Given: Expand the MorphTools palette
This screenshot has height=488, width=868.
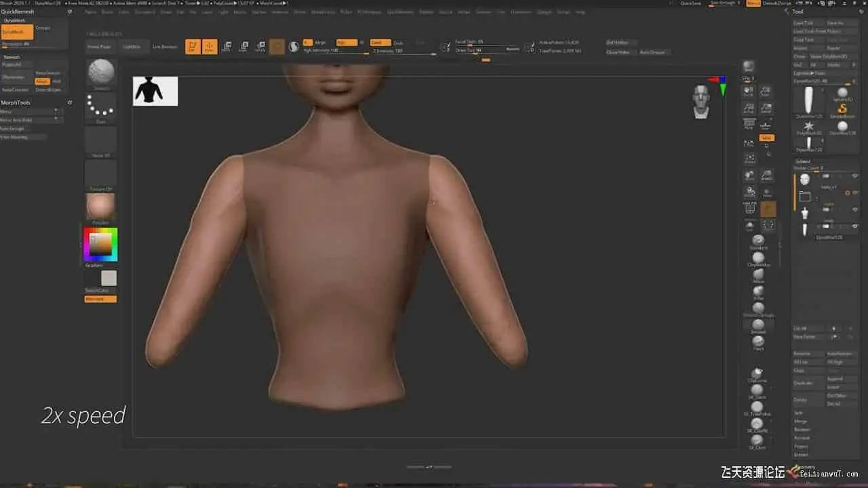Looking at the screenshot, I should tap(15, 102).
